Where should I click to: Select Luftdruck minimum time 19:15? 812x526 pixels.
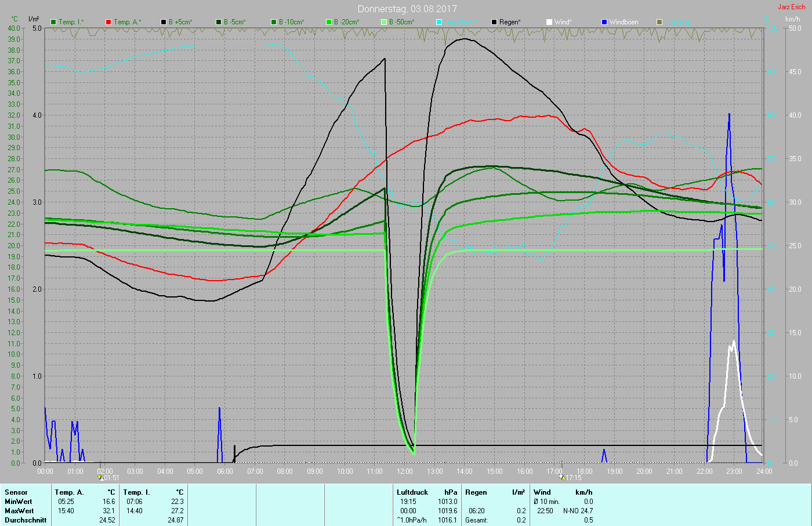(408, 502)
